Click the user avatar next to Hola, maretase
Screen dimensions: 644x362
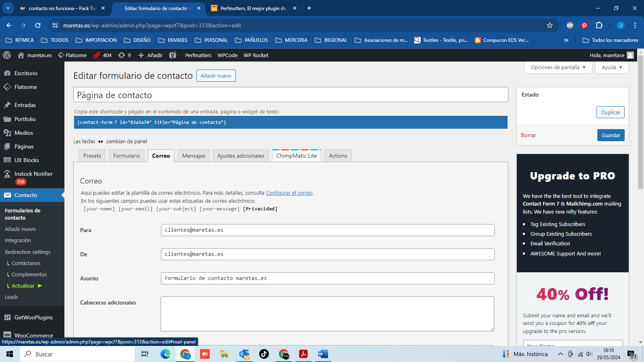click(x=630, y=55)
